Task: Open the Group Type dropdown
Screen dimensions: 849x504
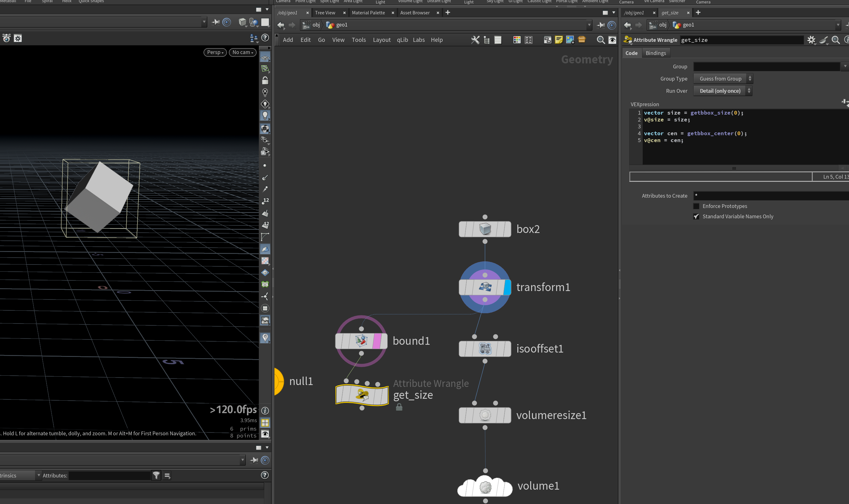Action: pyautogui.click(x=723, y=79)
